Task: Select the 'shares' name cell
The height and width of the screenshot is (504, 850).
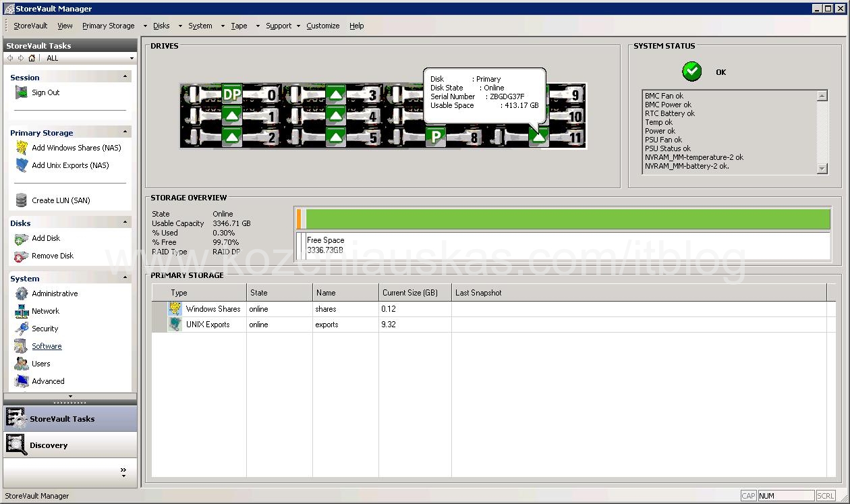Action: [346, 309]
